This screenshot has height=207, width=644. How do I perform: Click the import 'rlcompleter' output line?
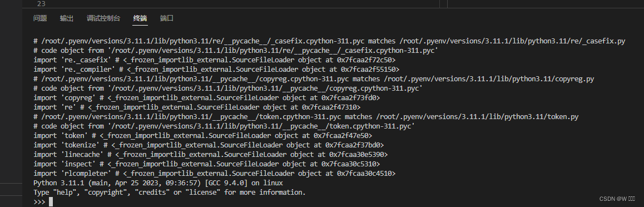pyautogui.click(x=215, y=173)
